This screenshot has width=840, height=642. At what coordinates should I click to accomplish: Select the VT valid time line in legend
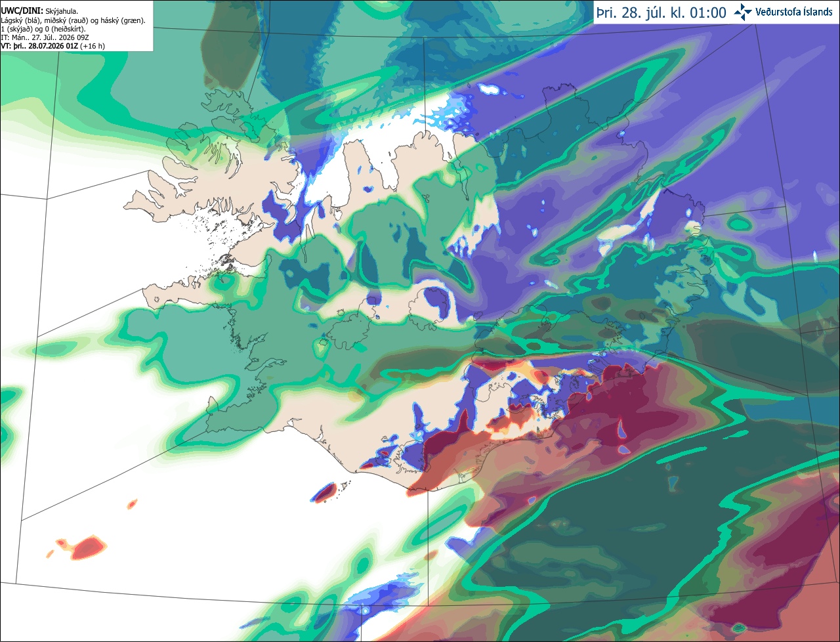point(52,46)
